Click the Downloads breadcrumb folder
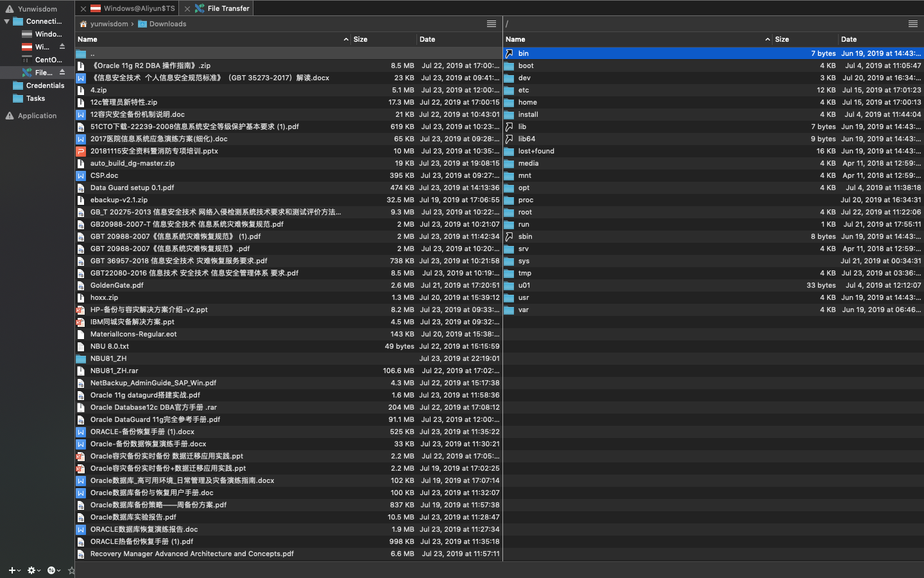The width and height of the screenshot is (924, 578). (x=162, y=24)
